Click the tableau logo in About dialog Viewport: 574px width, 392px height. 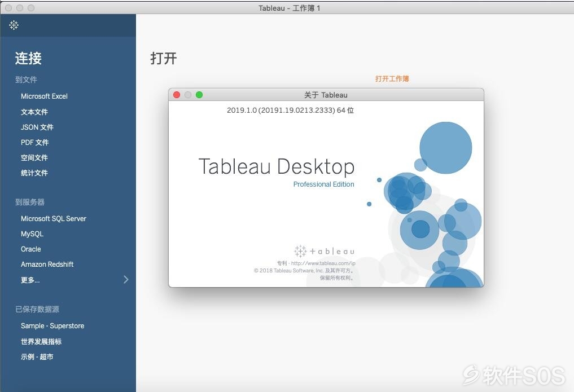(x=324, y=251)
